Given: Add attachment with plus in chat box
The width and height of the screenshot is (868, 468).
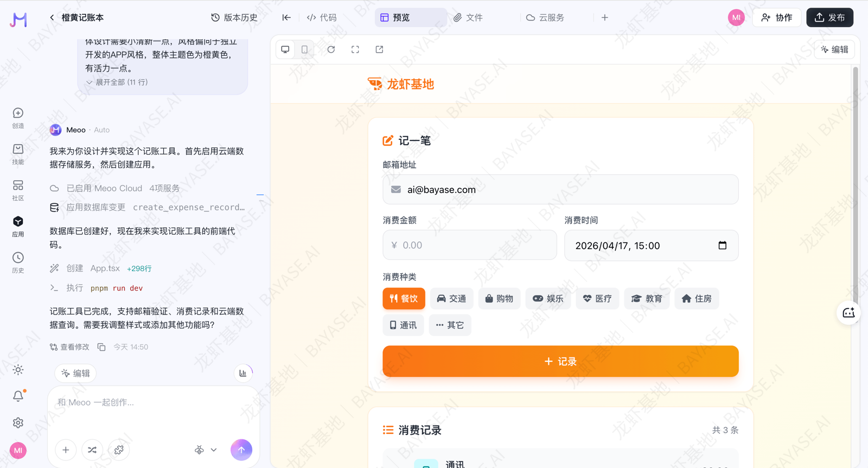Looking at the screenshot, I should pos(66,450).
